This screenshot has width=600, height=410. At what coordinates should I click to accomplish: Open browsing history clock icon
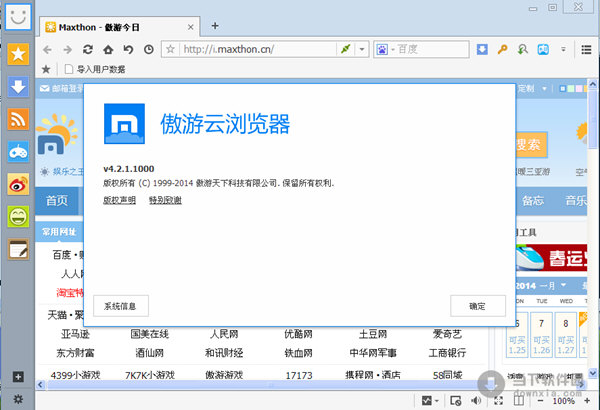(x=149, y=49)
